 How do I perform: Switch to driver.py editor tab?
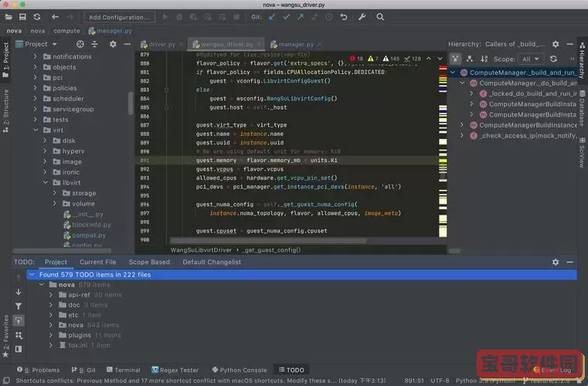(162, 44)
